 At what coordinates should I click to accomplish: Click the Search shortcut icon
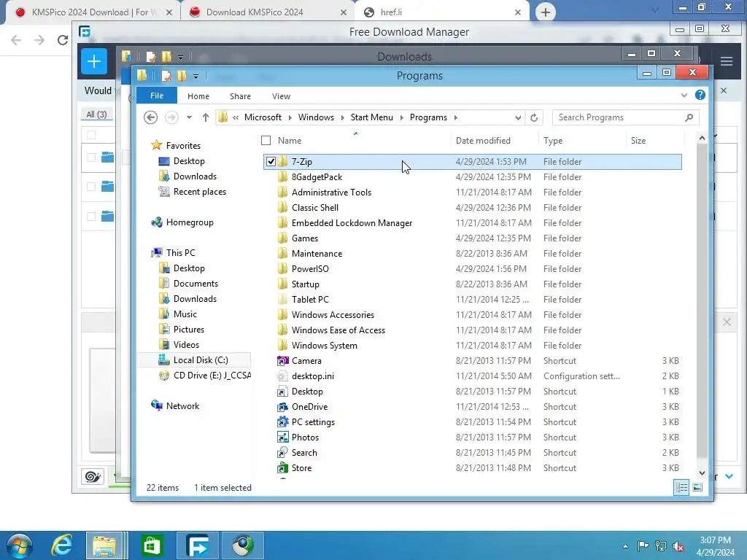click(x=282, y=452)
